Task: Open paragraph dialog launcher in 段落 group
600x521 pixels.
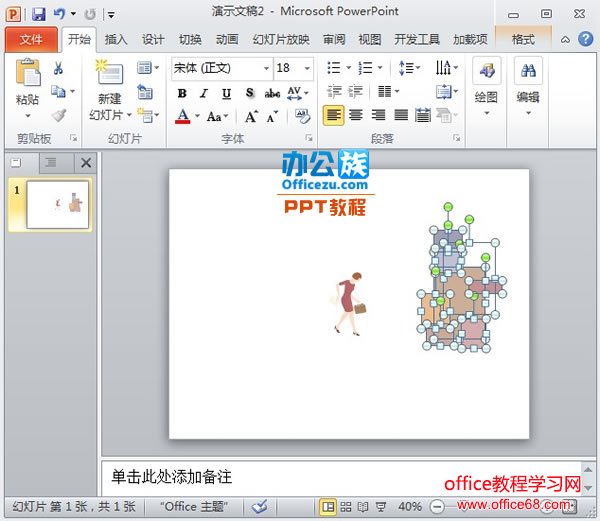Action: pyautogui.click(x=456, y=138)
